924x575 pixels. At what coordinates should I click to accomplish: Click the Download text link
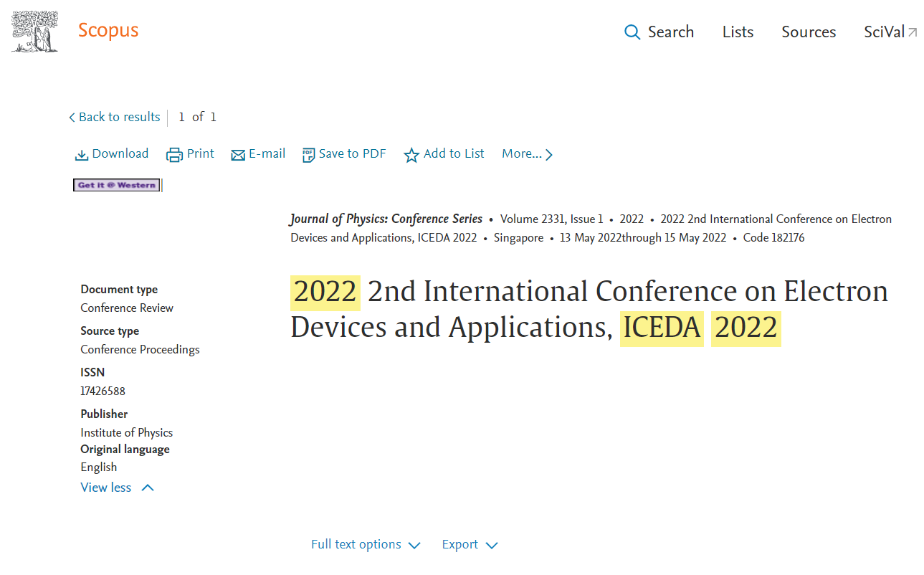(120, 153)
